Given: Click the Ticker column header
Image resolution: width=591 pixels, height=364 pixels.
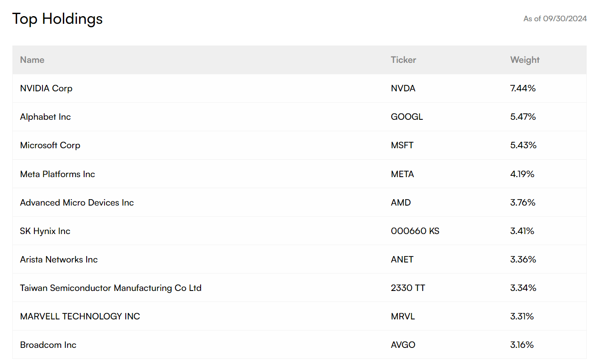Looking at the screenshot, I should pos(403,60).
